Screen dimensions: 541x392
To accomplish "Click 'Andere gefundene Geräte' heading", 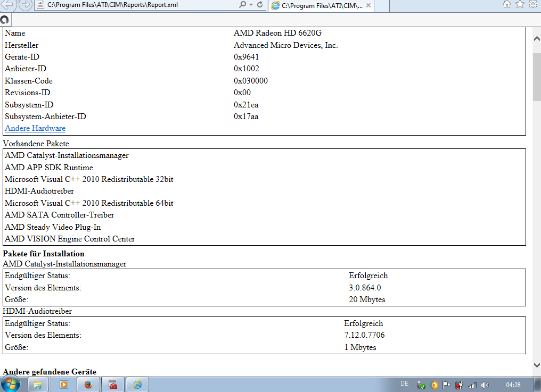I will click(x=50, y=372).
